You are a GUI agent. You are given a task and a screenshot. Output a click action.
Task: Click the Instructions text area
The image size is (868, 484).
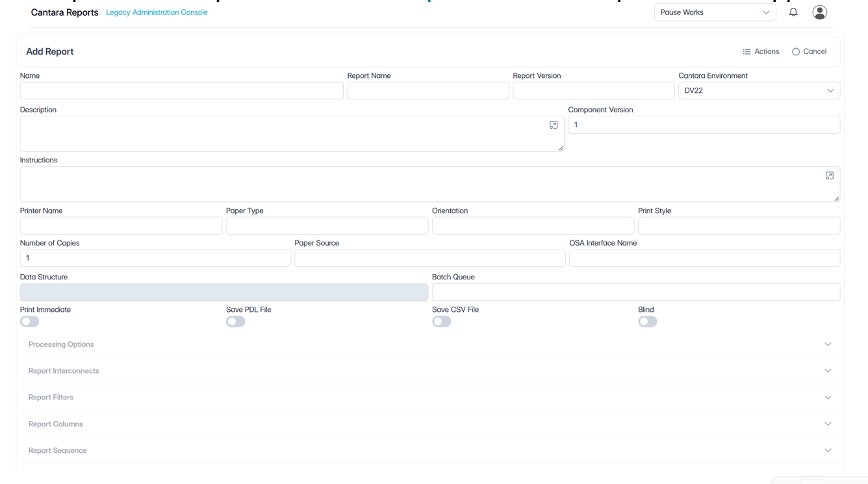point(430,185)
